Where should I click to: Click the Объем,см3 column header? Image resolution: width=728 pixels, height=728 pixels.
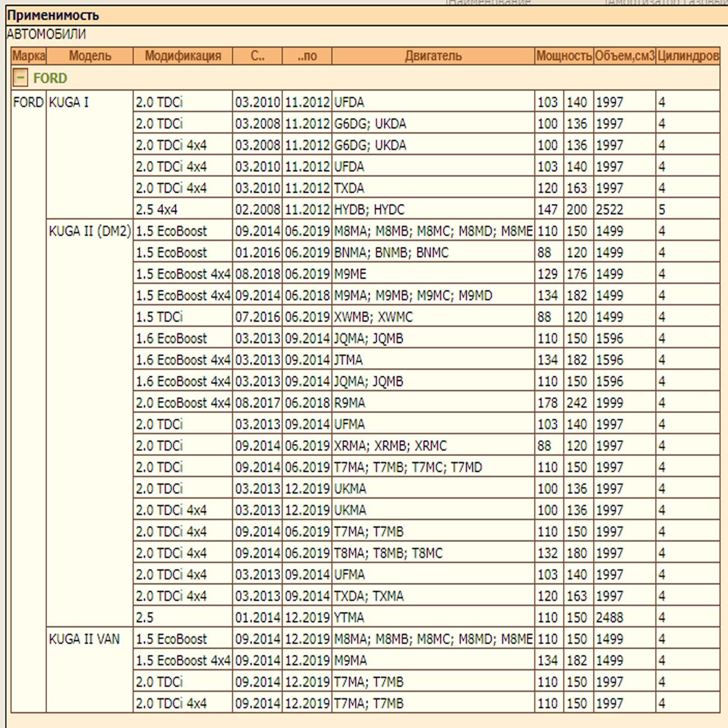(x=625, y=56)
